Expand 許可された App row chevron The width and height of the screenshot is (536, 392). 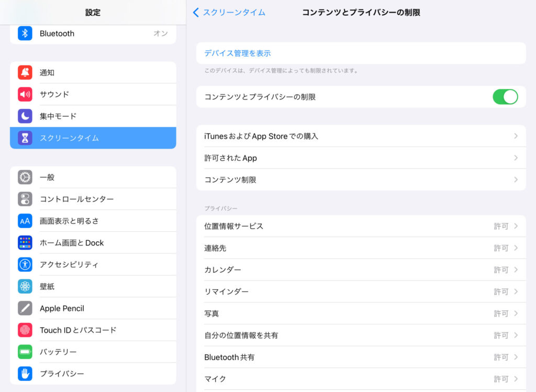point(516,158)
